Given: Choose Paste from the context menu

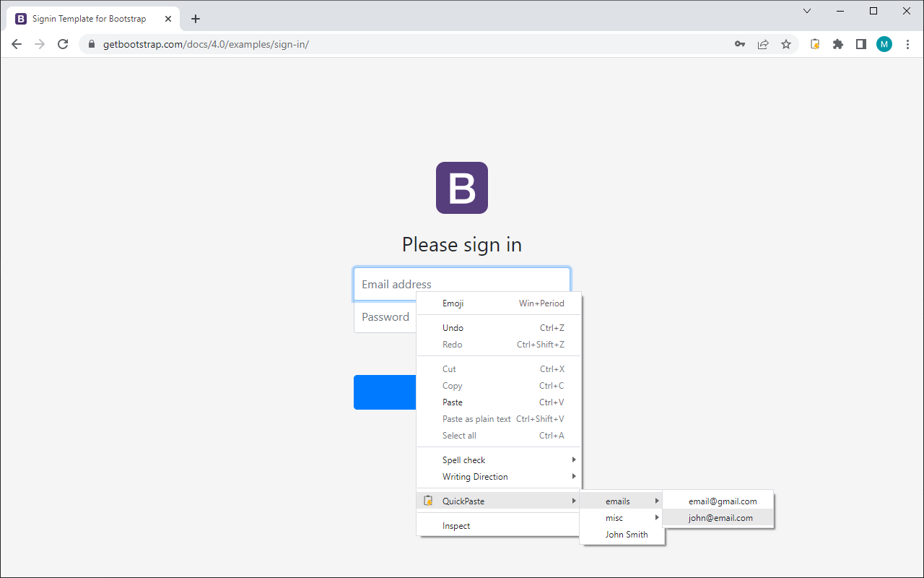Looking at the screenshot, I should pyautogui.click(x=452, y=402).
